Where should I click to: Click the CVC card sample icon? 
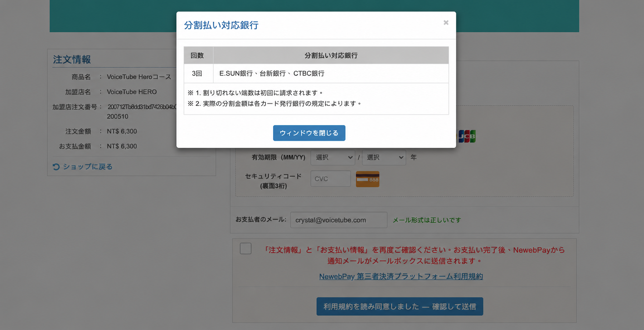tap(368, 179)
